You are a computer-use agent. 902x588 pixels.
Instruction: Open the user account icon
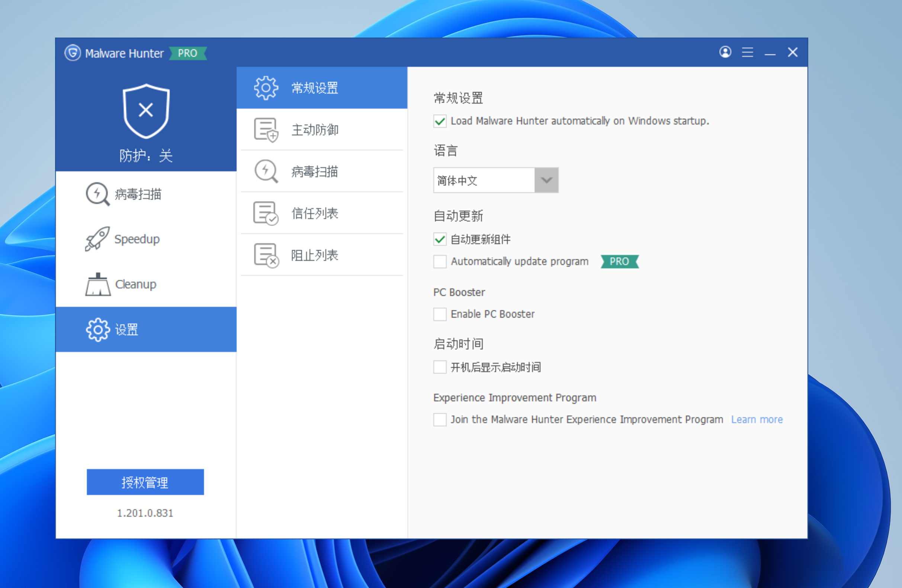coord(725,52)
